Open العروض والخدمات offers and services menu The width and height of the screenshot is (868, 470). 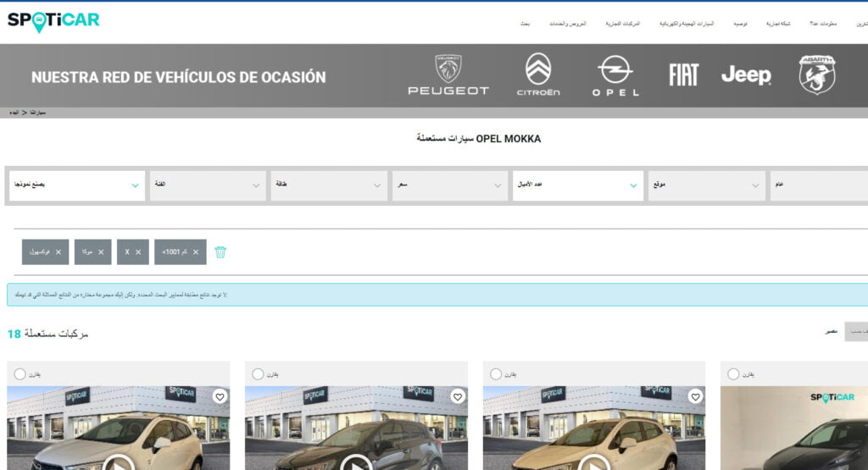(x=567, y=24)
